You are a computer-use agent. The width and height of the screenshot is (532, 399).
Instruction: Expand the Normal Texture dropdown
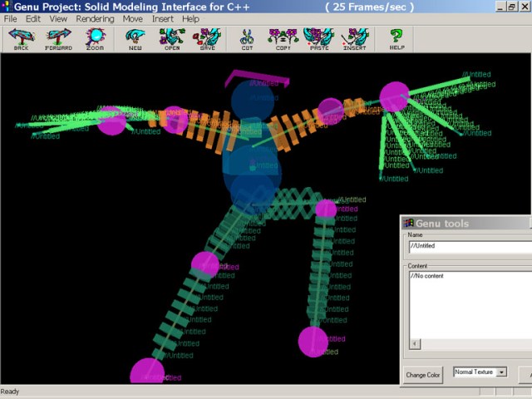[x=501, y=372]
